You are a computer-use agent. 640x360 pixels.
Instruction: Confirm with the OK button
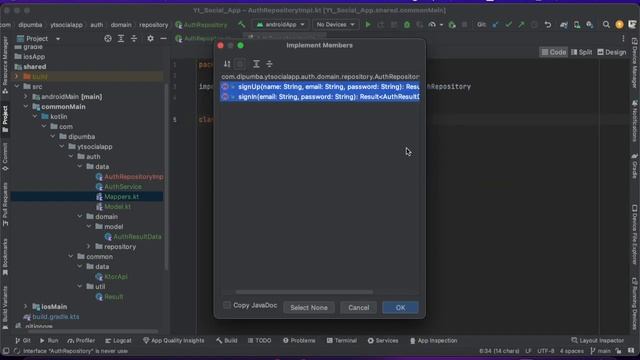400,308
